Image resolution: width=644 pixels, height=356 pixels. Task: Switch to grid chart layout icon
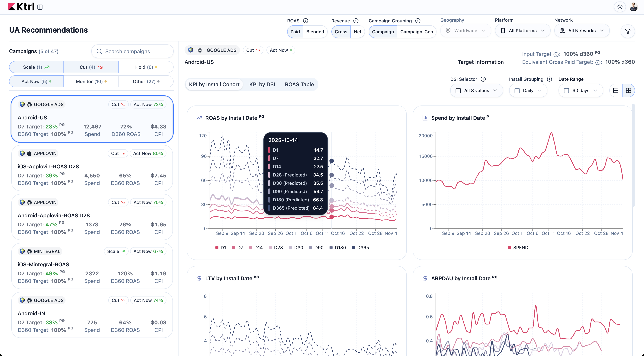point(628,90)
